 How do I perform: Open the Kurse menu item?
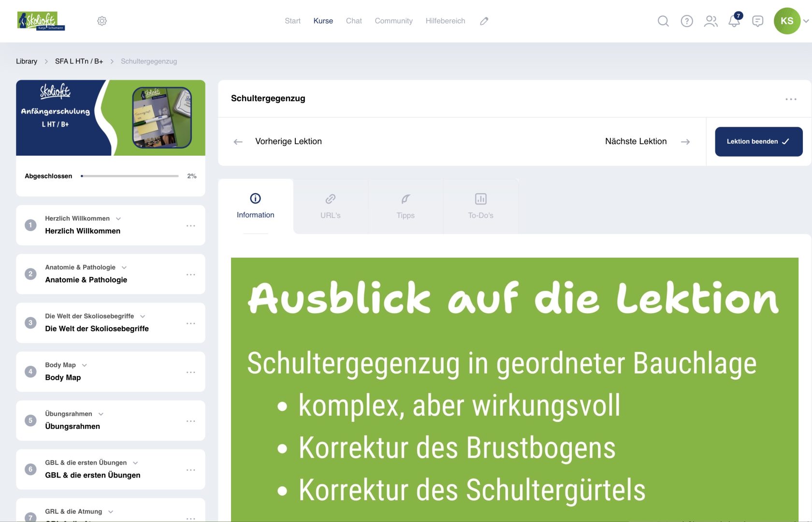(x=323, y=21)
